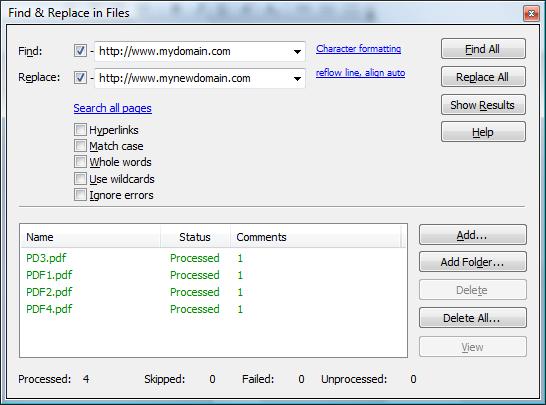Check the Whole words option

click(x=80, y=162)
